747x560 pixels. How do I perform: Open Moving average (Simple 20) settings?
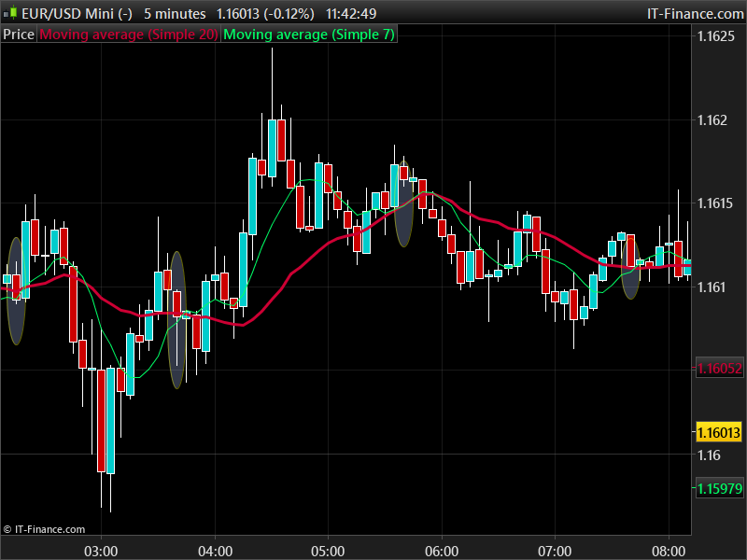tap(129, 35)
